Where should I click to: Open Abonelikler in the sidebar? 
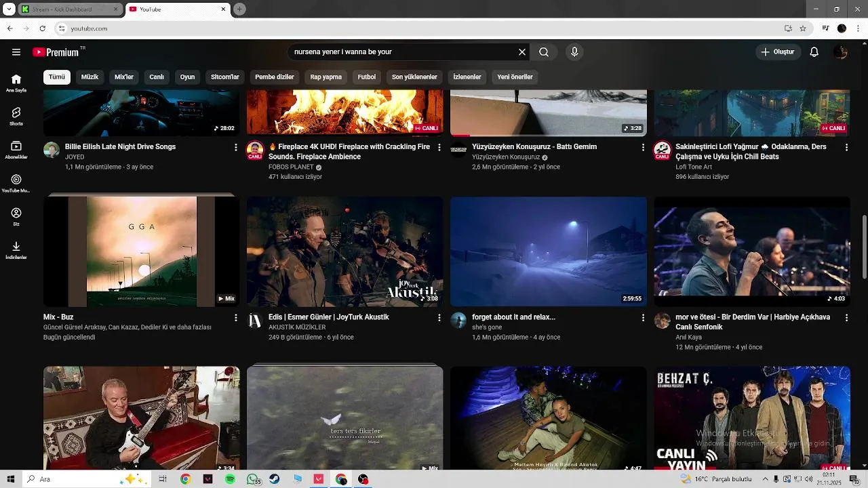[x=16, y=150]
